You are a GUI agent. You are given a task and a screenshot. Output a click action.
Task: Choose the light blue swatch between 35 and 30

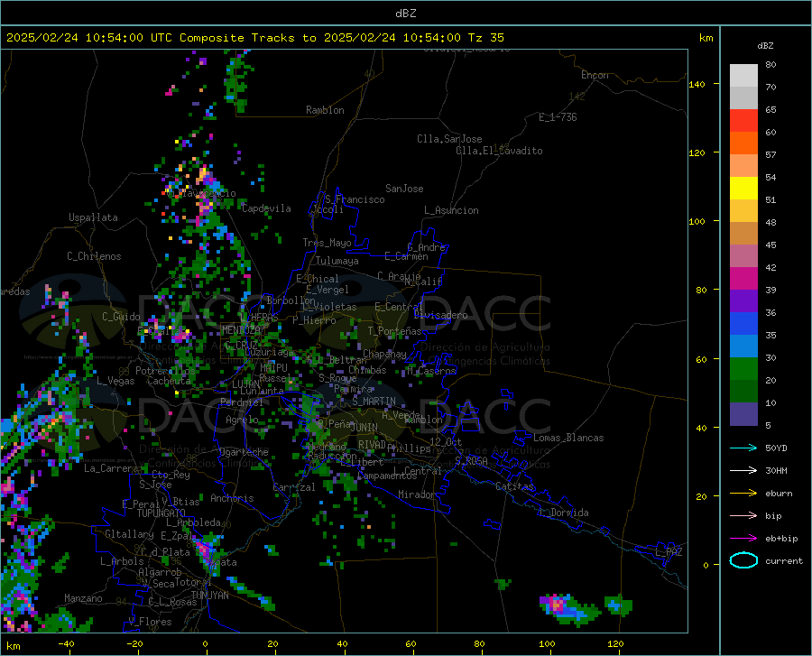click(x=743, y=346)
